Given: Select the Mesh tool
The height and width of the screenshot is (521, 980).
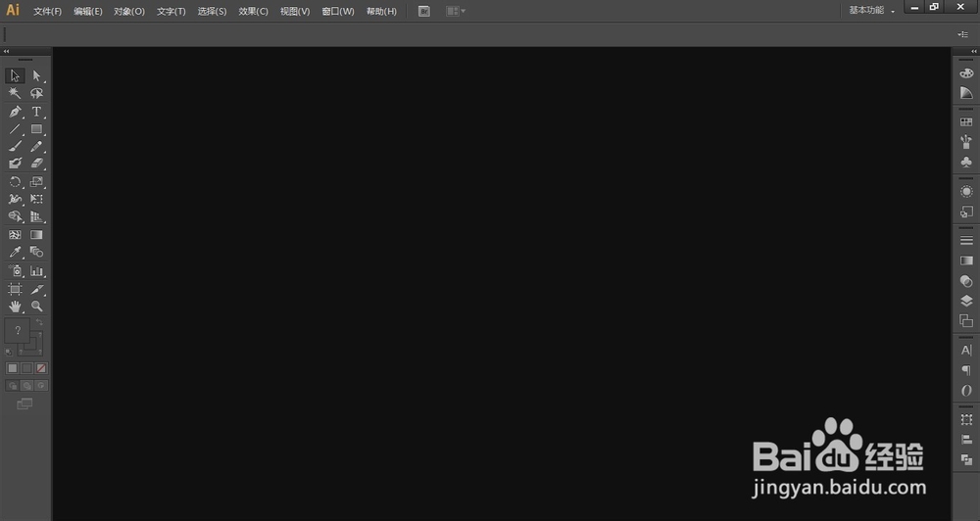Looking at the screenshot, I should [15, 235].
